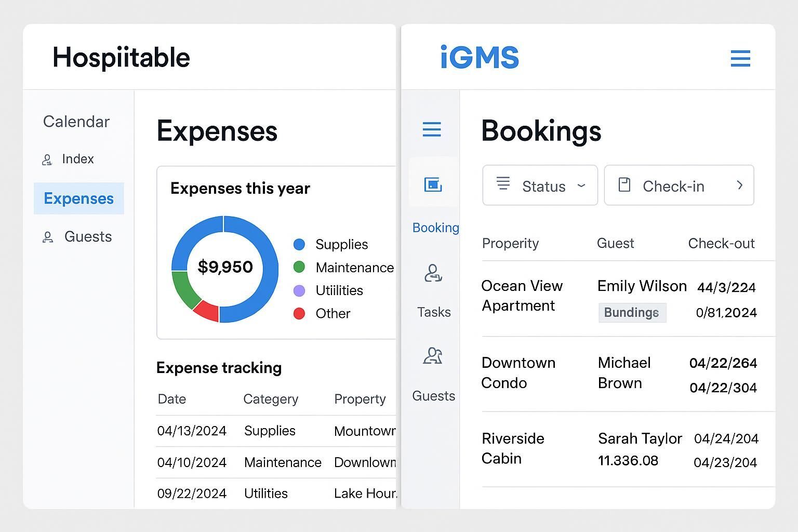Image resolution: width=798 pixels, height=532 pixels.
Task: Click the filter lines icon in Status
Action: click(x=503, y=183)
